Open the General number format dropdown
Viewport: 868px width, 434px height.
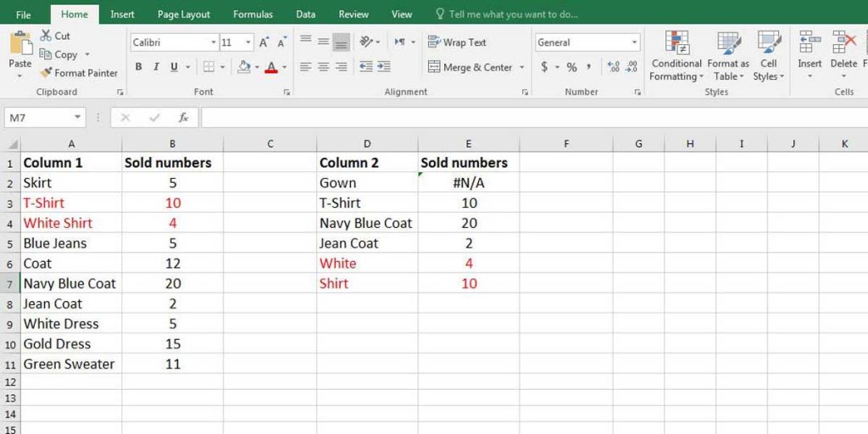(x=634, y=42)
